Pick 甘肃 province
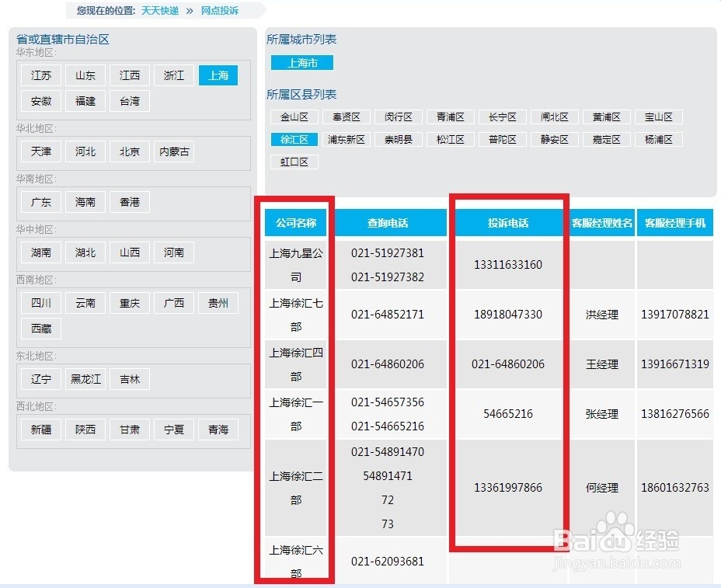721x588 pixels. click(130, 430)
